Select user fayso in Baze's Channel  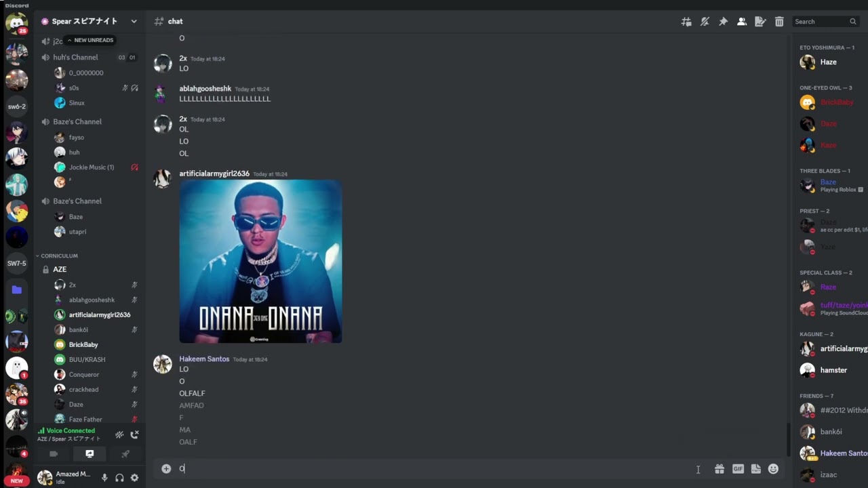click(x=76, y=138)
